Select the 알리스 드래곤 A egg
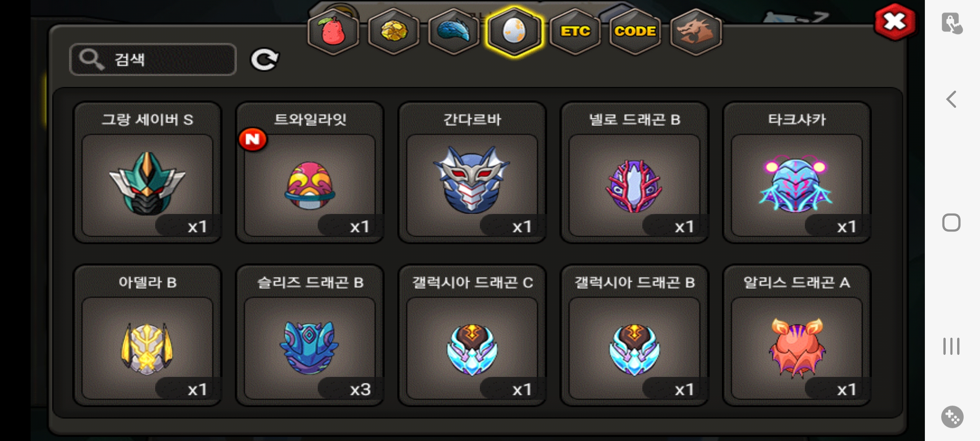This screenshot has width=980, height=441. (x=797, y=336)
